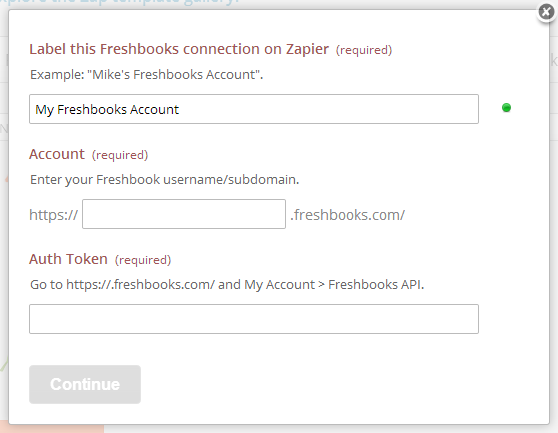Open the Zap template gallery link behind the dialog
Screen dimensions: 558x433
click(x=121, y=2)
